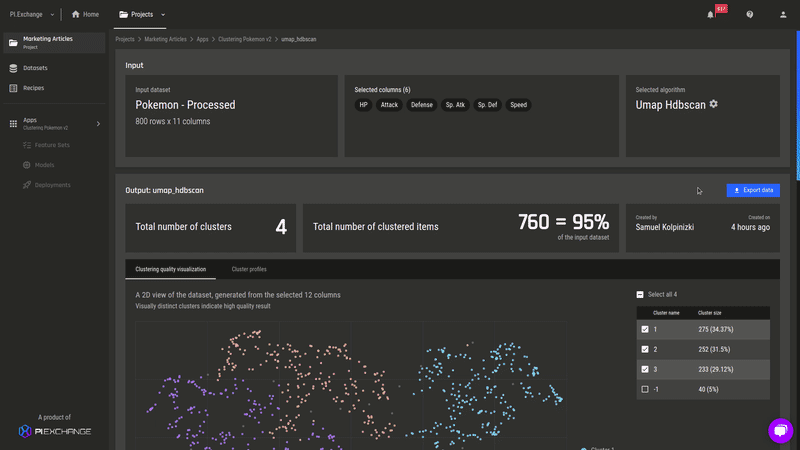Open Feature Sets in the sidebar
This screenshot has height=450, width=800.
pyautogui.click(x=52, y=145)
